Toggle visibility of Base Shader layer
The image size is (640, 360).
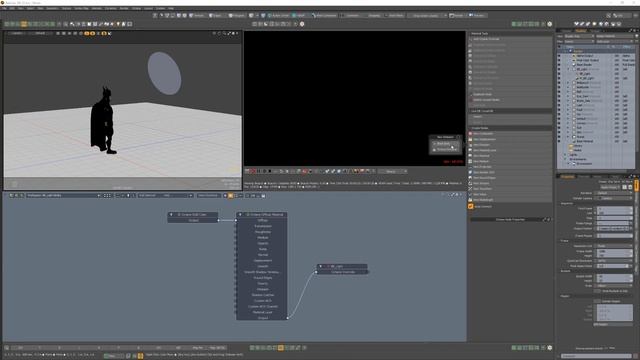point(559,64)
